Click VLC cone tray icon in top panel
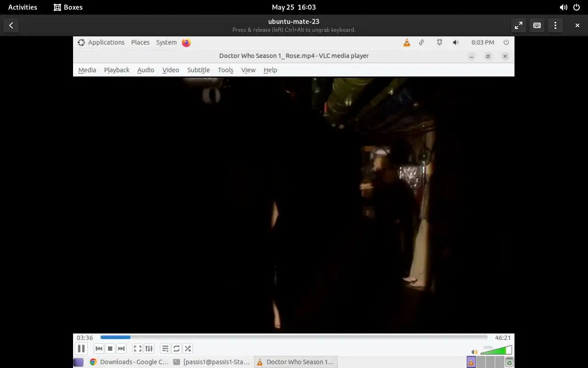The height and width of the screenshot is (368, 588). [407, 42]
